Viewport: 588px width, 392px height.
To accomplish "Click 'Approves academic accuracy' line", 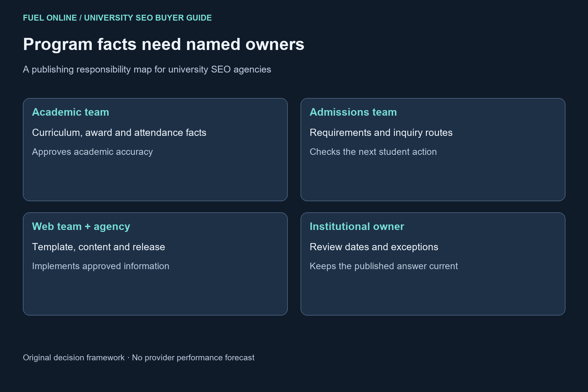I will pos(92,152).
